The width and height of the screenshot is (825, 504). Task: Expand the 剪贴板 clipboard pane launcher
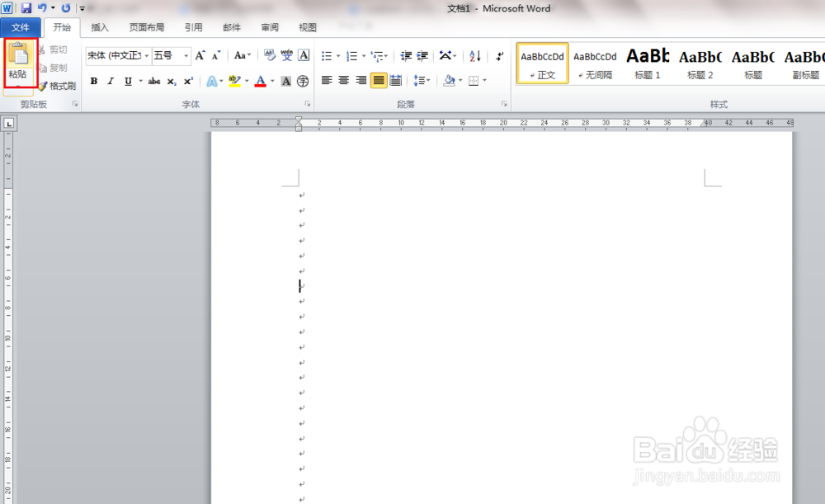coord(75,104)
